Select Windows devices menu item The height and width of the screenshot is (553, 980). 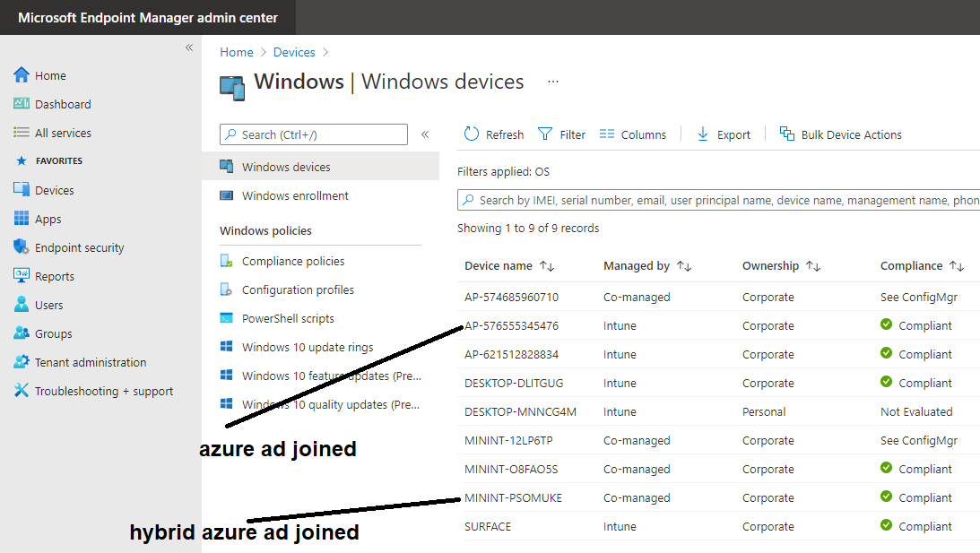point(321,166)
